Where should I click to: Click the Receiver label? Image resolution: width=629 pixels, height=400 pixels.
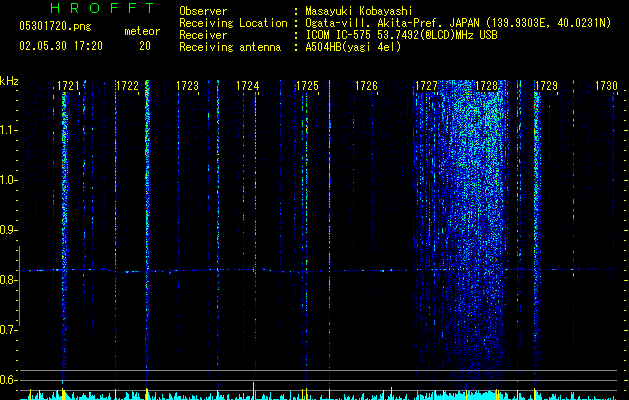point(203,35)
